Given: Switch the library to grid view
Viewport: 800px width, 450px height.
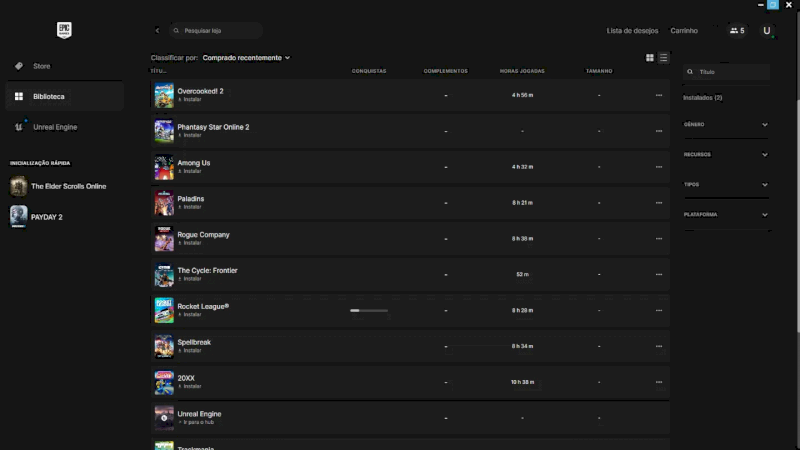Looking at the screenshot, I should click(x=650, y=58).
